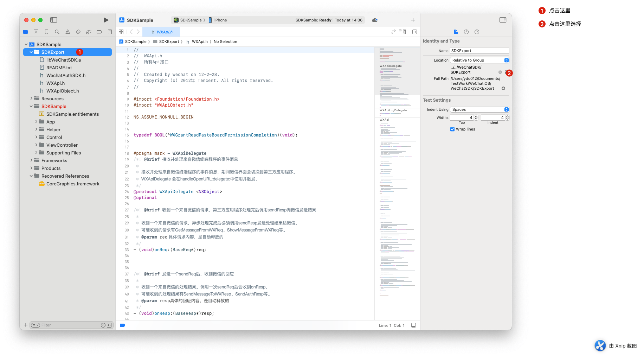Viewport: 644px width, 356px height.
Task: Click the Name field SDKExport
Action: (479, 51)
